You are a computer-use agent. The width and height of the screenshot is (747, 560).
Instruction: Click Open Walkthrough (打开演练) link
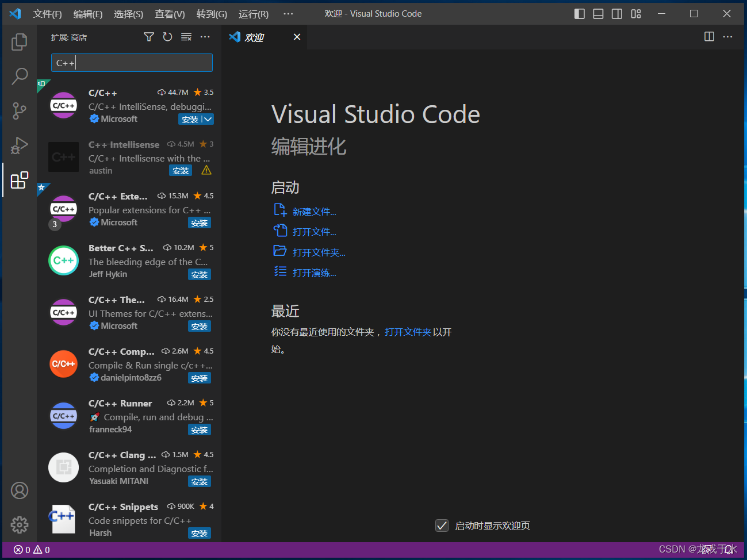pyautogui.click(x=314, y=273)
